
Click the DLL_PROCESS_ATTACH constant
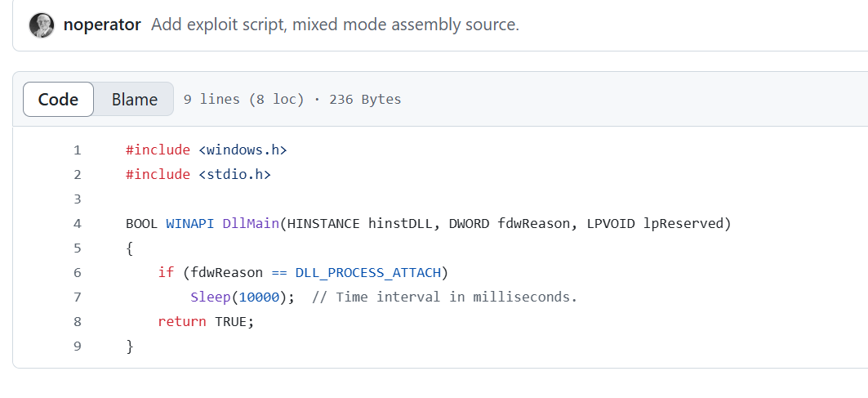pyautogui.click(x=368, y=273)
